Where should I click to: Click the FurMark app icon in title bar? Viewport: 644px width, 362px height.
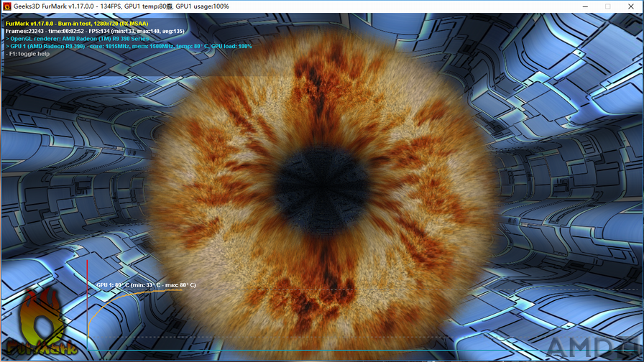pyautogui.click(x=6, y=6)
